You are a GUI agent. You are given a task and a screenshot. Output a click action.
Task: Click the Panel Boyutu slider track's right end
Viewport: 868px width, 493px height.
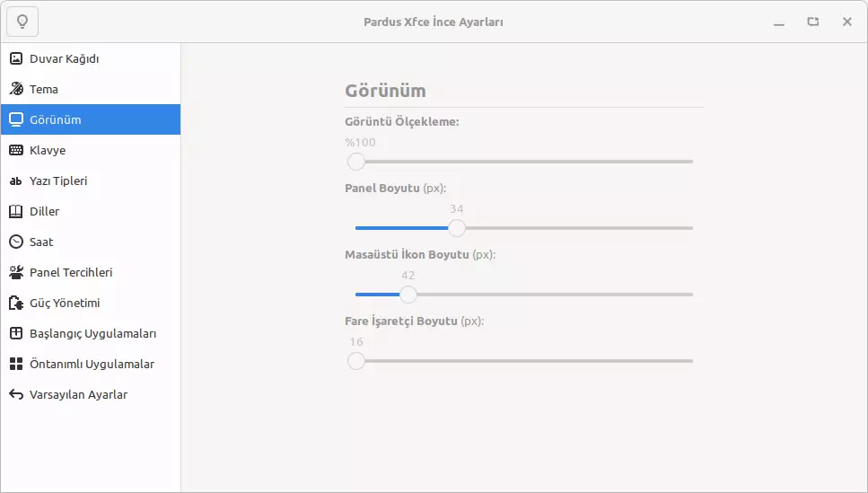[689, 228]
